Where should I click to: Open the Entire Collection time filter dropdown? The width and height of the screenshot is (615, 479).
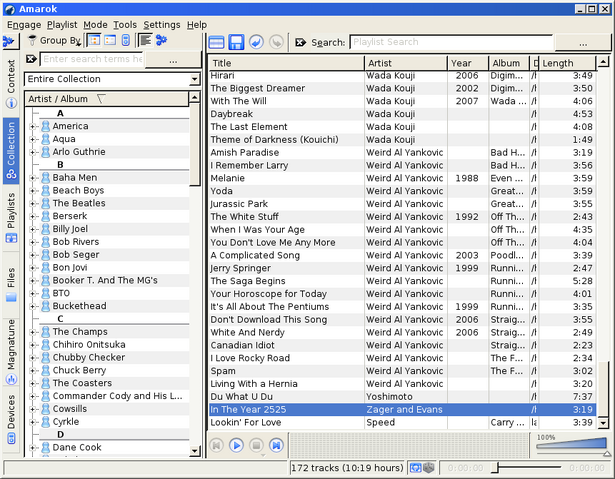click(x=112, y=79)
